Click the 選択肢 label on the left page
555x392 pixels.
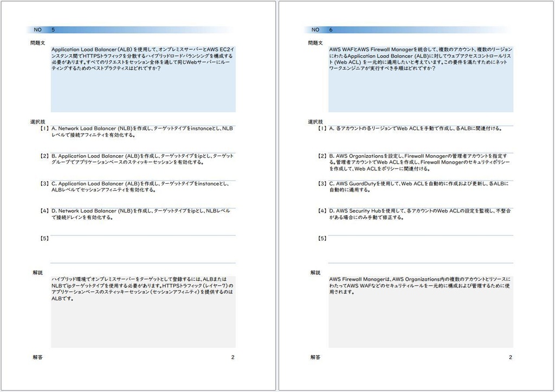pyautogui.click(x=37, y=122)
